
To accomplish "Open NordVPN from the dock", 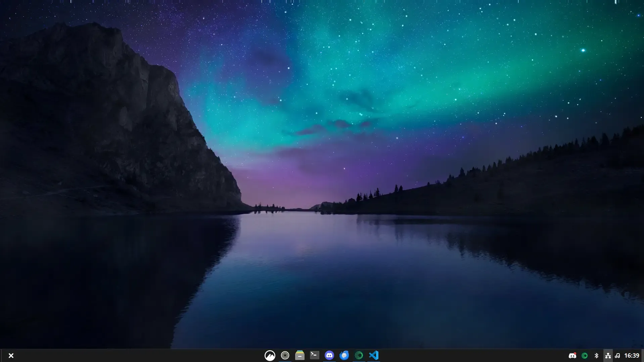I will (x=270, y=355).
